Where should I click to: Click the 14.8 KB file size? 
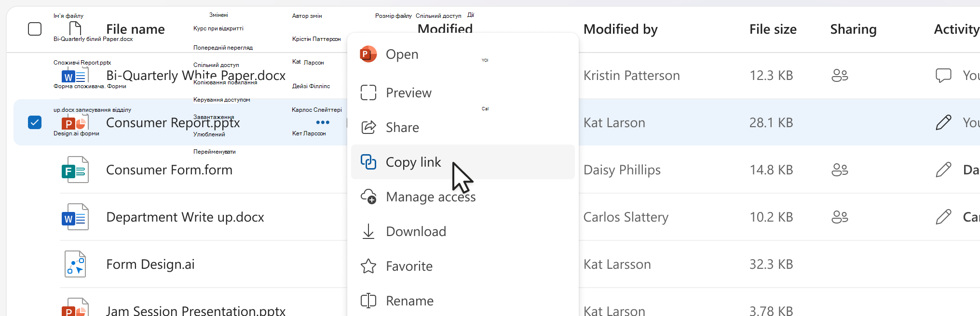771,170
